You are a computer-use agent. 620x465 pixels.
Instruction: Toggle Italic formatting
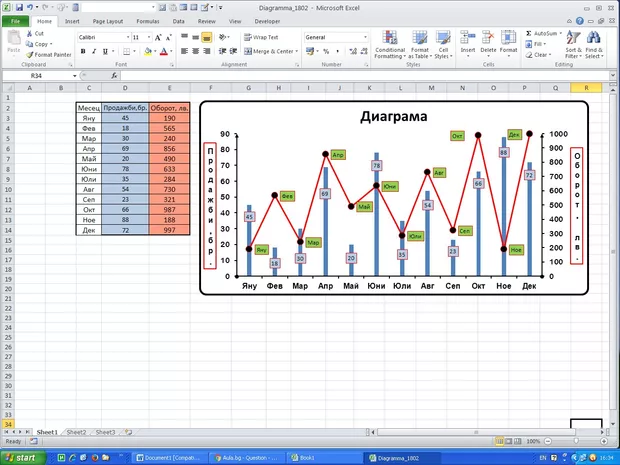[92, 51]
